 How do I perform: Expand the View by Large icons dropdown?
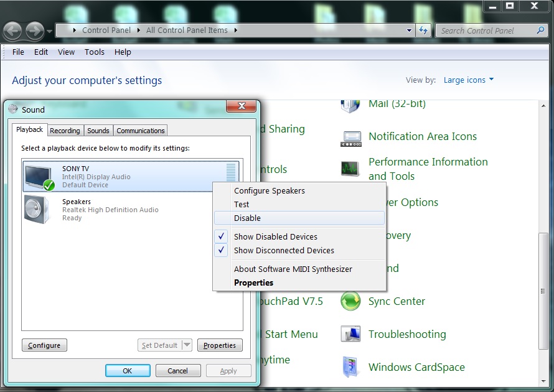tap(468, 80)
